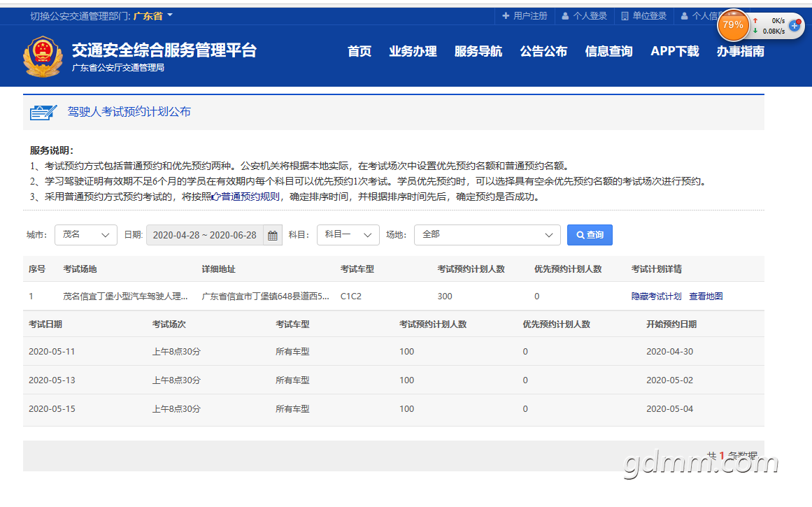The image size is (812, 507).
Task: Click the date range input field
Action: click(204, 235)
